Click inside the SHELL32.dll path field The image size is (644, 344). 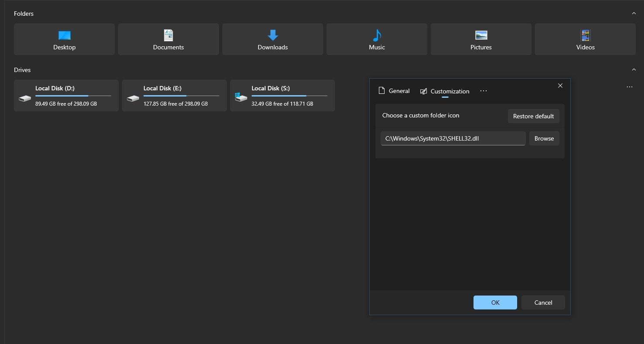point(453,138)
